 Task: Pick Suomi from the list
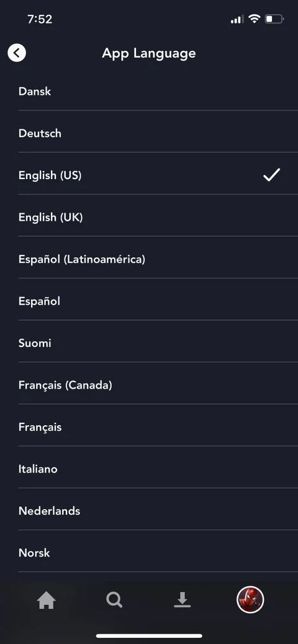click(x=149, y=343)
